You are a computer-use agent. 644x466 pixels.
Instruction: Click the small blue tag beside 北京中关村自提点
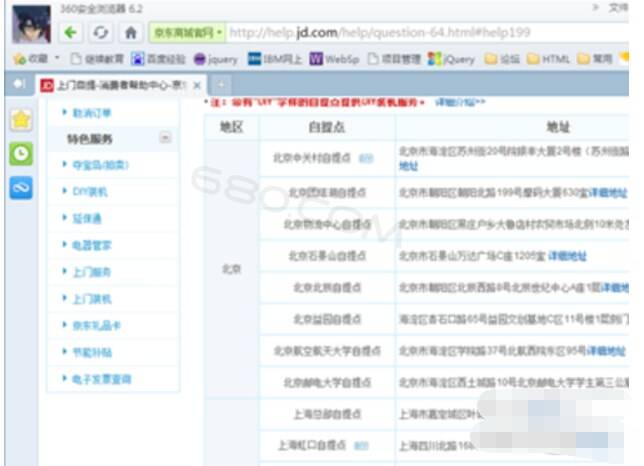pyautogui.click(x=366, y=158)
